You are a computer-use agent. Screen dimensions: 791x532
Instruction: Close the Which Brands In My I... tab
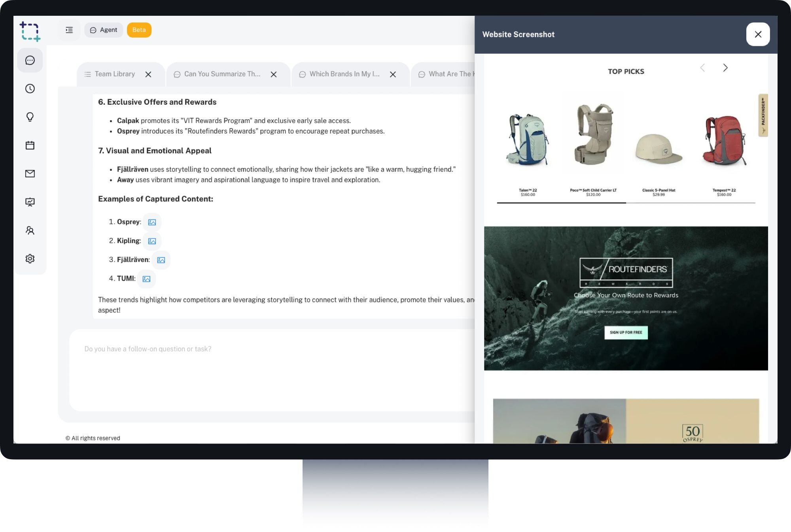[x=393, y=74]
